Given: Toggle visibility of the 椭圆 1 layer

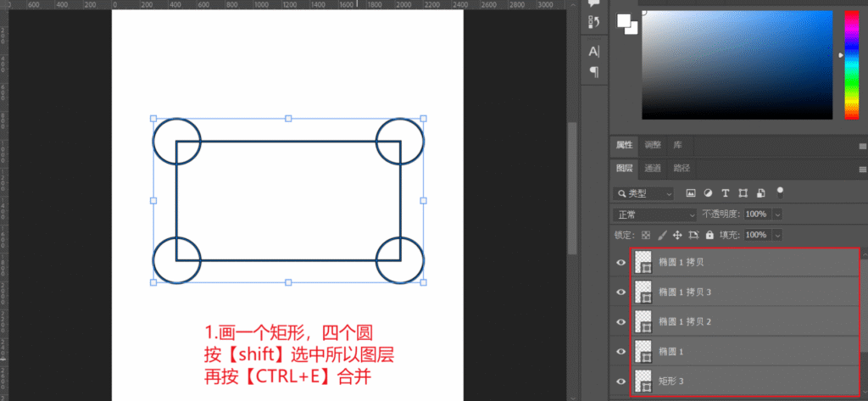Looking at the screenshot, I should coord(620,351).
